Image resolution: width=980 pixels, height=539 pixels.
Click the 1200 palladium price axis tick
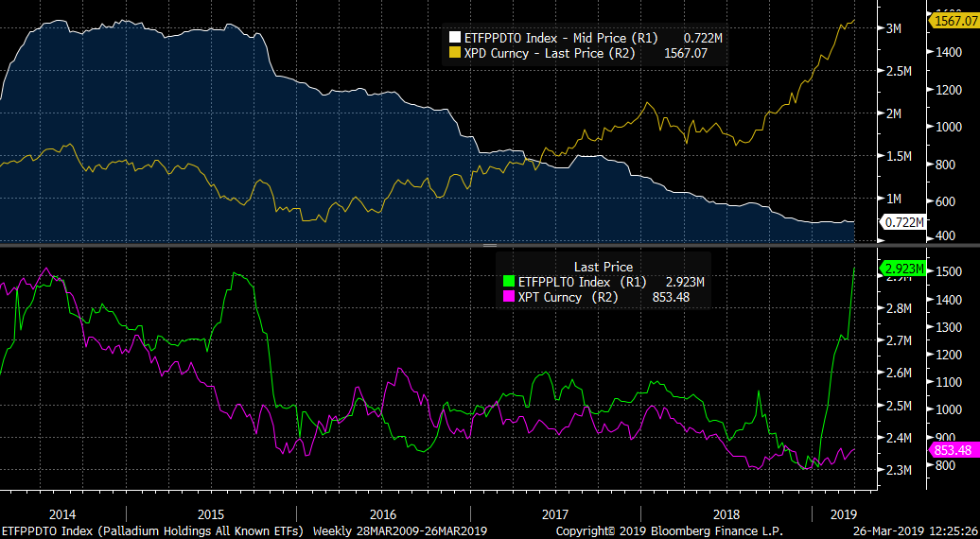[948, 90]
